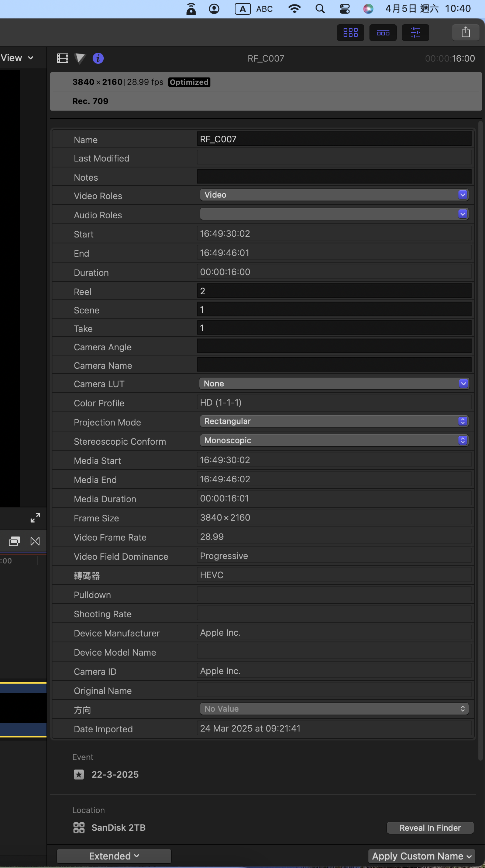Viewport: 485px width, 868px height.
Task: Change Projection Mode from Rectangular
Action: [x=334, y=421]
